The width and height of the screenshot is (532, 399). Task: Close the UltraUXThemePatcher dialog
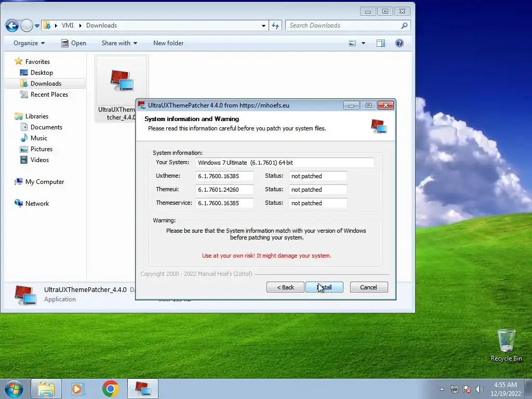click(386, 105)
